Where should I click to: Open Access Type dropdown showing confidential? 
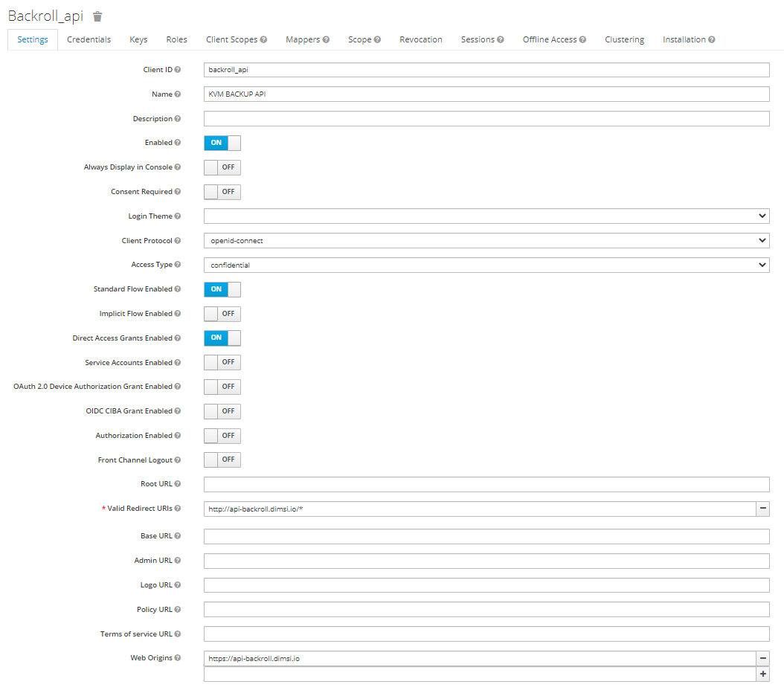[x=486, y=265]
